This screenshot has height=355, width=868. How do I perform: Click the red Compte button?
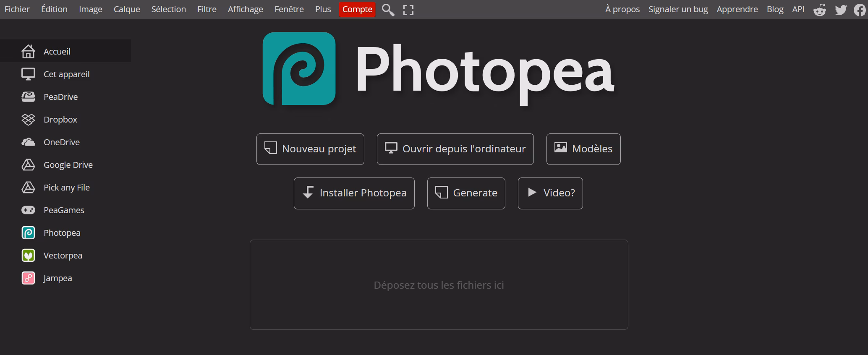coord(357,9)
